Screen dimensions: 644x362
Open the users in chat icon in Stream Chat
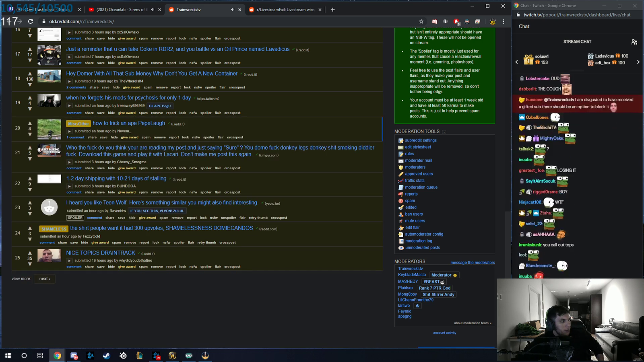point(634,42)
